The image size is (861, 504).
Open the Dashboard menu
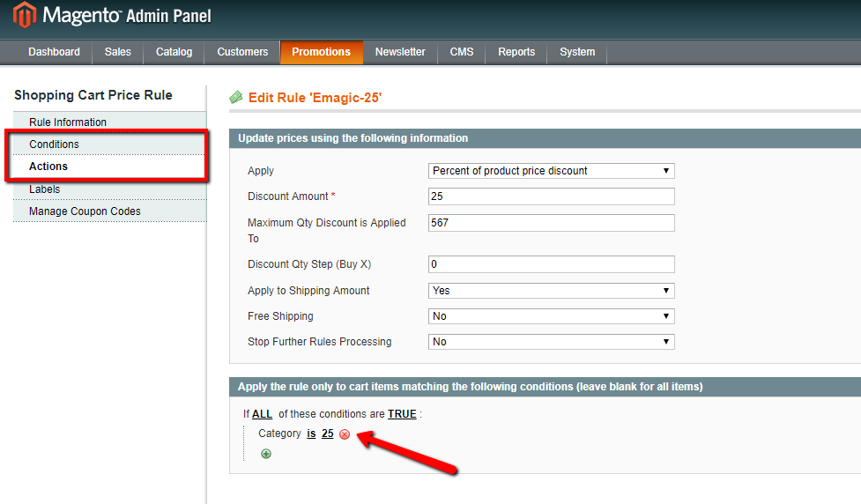(x=54, y=52)
